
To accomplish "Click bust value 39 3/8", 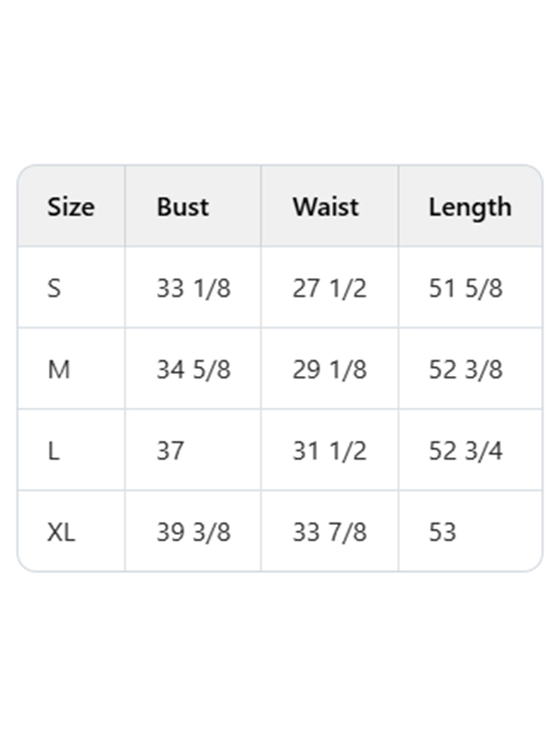I will click(x=193, y=533).
